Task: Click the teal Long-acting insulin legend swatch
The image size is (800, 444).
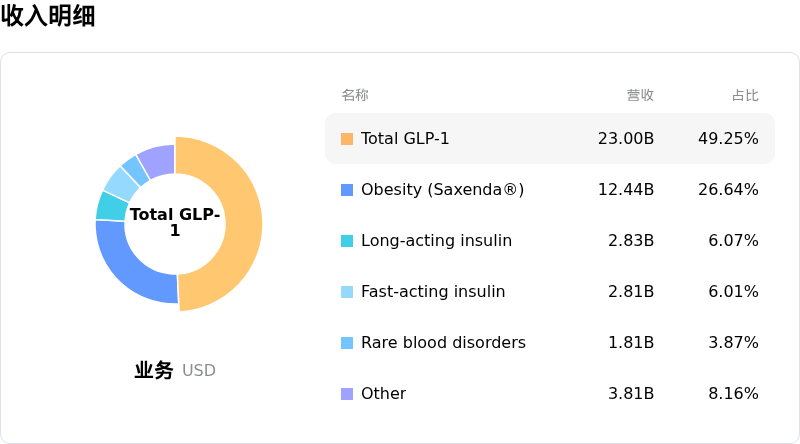Action: 347,241
